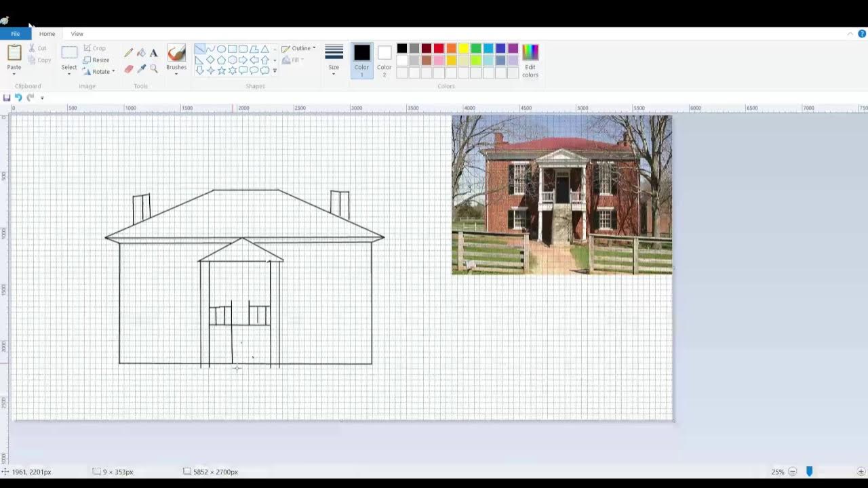Viewport: 868px width, 488px height.
Task: Click the Crop button
Action: tap(94, 48)
